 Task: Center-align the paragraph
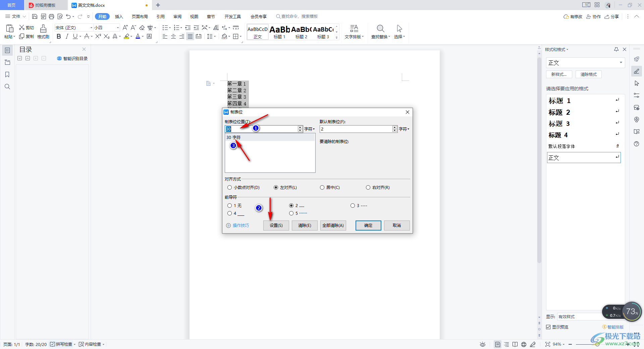[x=173, y=36]
